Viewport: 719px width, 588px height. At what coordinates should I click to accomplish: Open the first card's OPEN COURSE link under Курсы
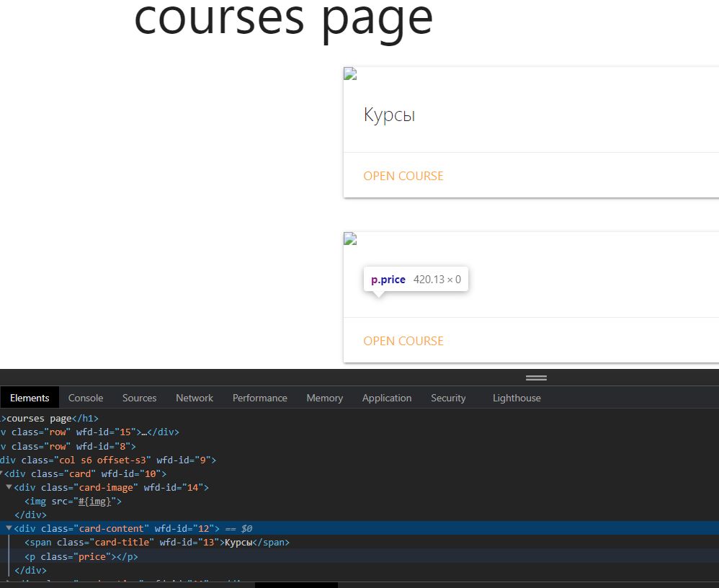[403, 176]
